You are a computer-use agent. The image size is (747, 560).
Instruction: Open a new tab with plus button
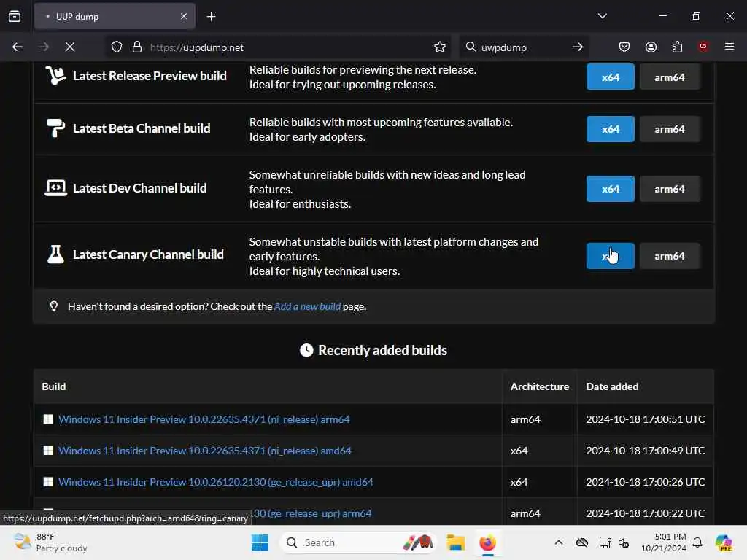(x=211, y=17)
